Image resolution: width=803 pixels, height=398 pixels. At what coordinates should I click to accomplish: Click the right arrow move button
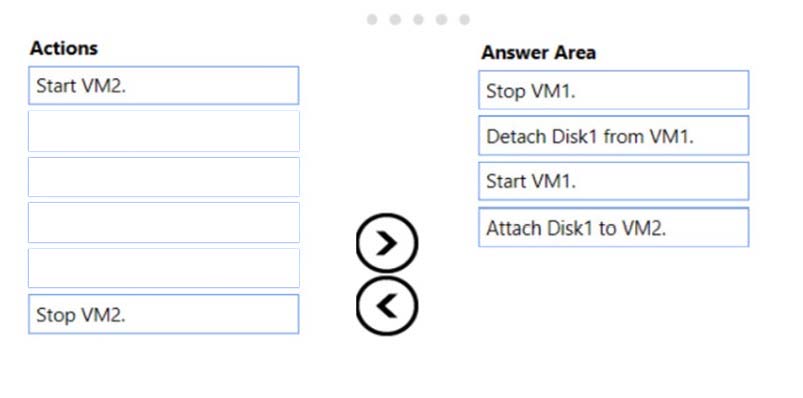[387, 243]
